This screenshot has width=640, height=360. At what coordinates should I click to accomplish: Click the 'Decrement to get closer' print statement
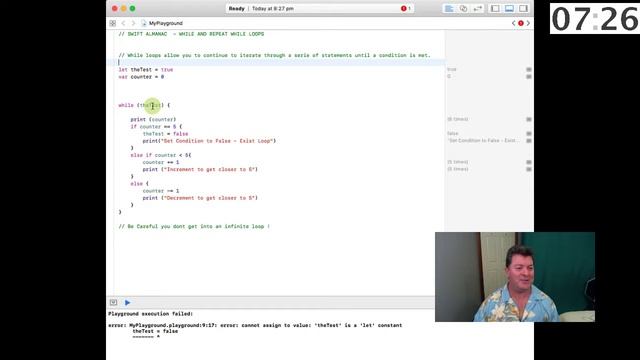tap(200, 198)
